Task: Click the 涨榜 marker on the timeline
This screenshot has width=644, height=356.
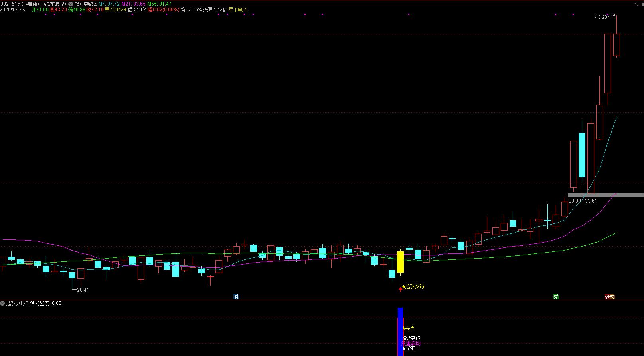Action: [x=610, y=296]
